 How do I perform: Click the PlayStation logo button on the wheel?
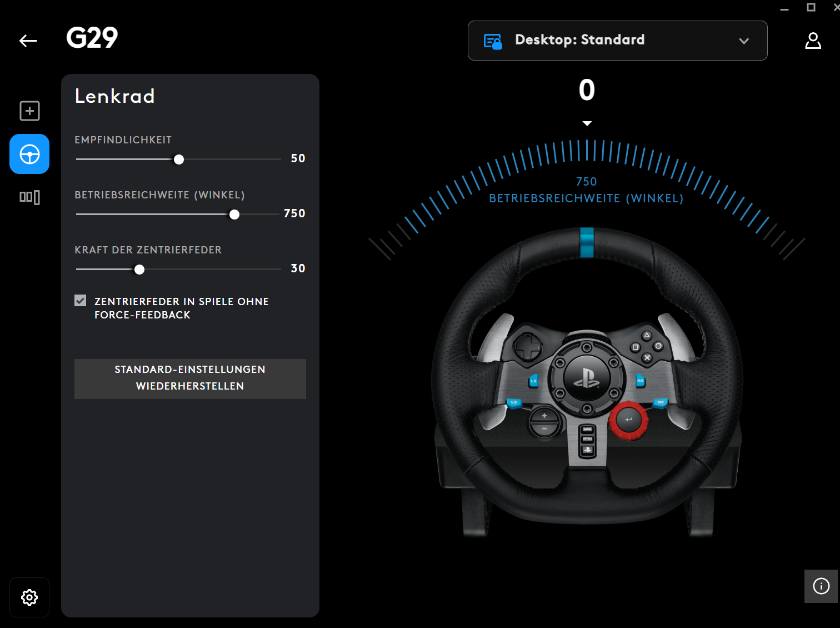pyautogui.click(x=587, y=379)
